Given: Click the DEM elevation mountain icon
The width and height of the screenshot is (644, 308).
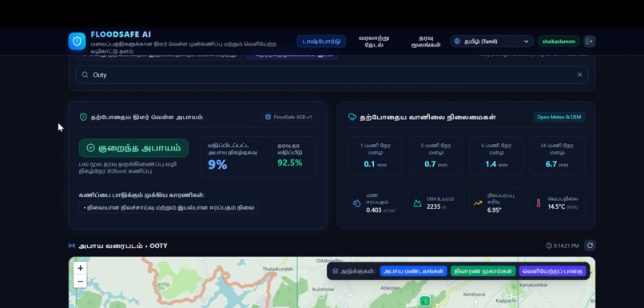Looking at the screenshot, I should pos(417,203).
